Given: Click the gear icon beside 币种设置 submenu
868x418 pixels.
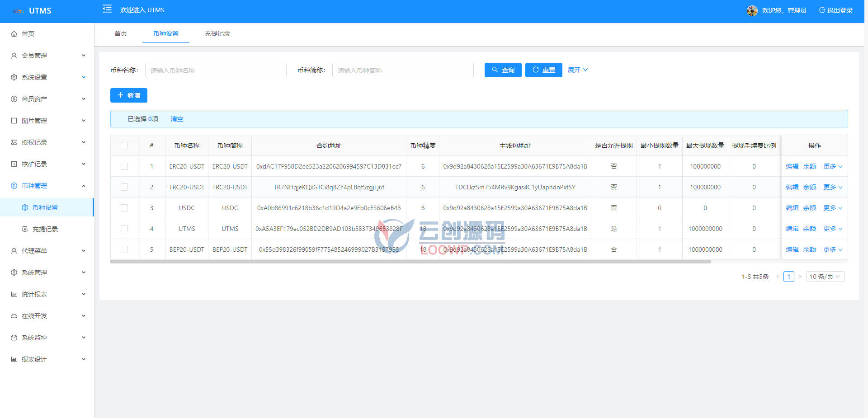Looking at the screenshot, I should 25,207.
